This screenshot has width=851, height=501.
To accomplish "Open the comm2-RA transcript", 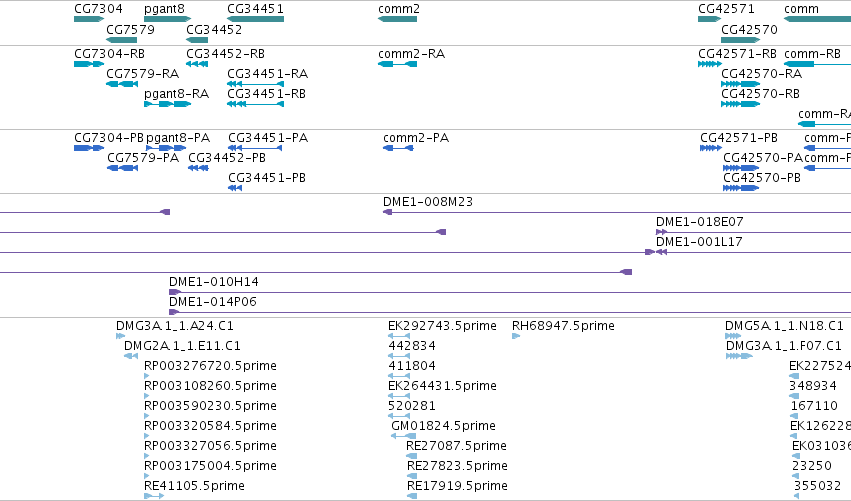I will [x=397, y=64].
